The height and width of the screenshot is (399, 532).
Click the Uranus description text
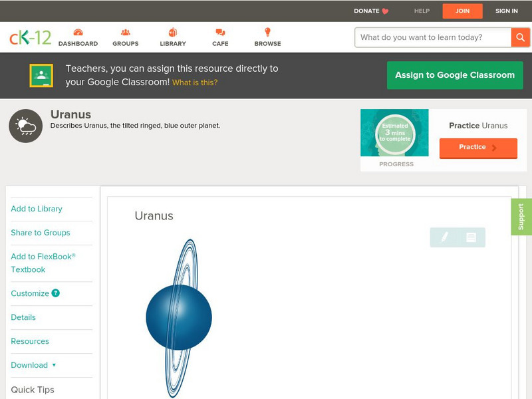coord(135,126)
